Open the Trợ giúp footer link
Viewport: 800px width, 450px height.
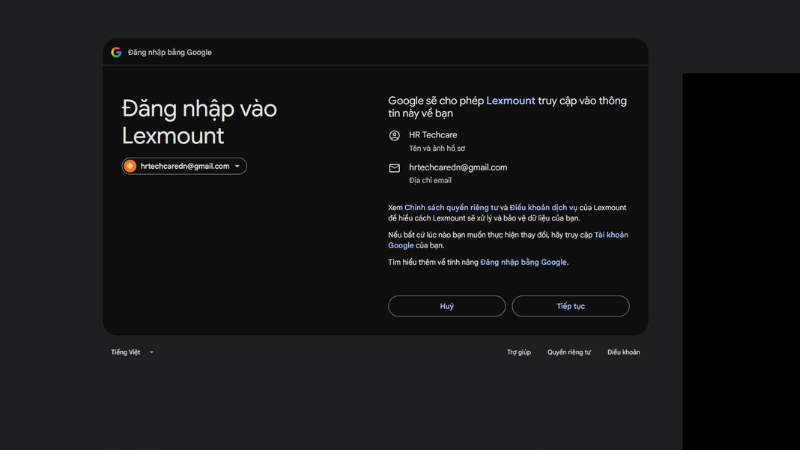(x=518, y=352)
